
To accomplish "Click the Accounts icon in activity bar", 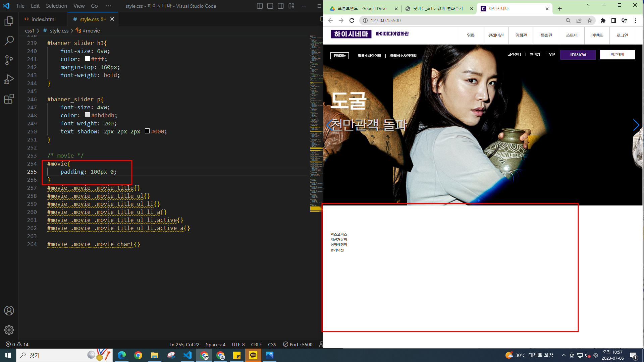I will click(9, 311).
